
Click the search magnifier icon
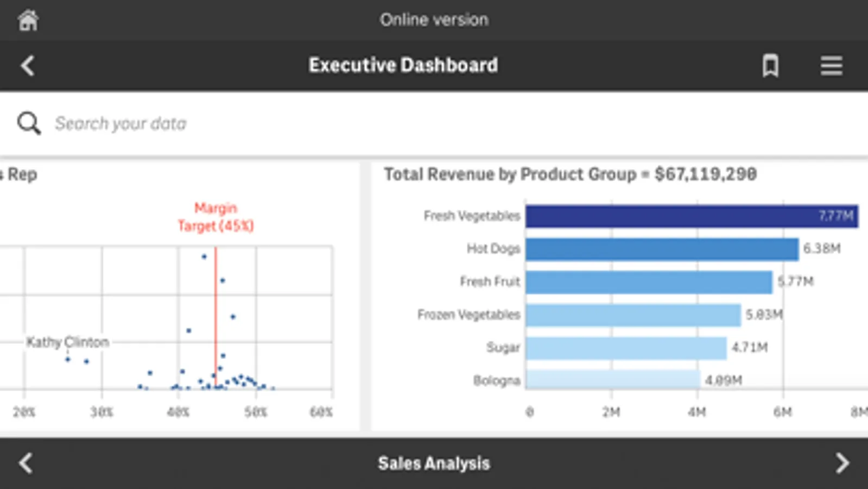coord(29,123)
